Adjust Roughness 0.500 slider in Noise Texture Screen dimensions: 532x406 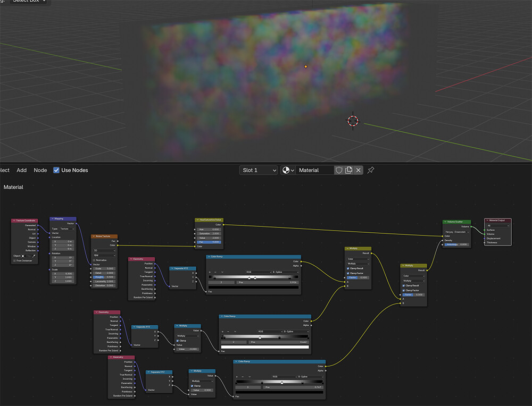point(104,277)
